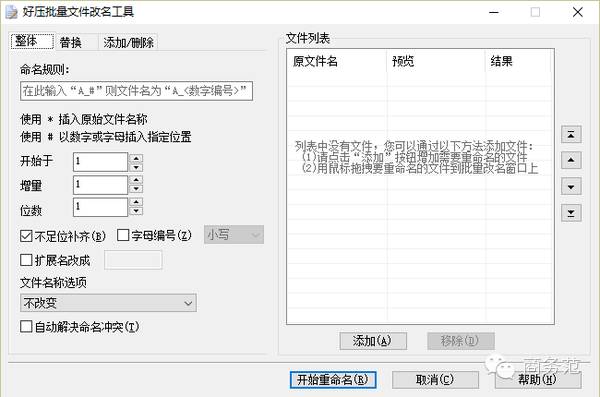
Task: Click the extension text field next to 扩展名改成
Action: click(133, 260)
